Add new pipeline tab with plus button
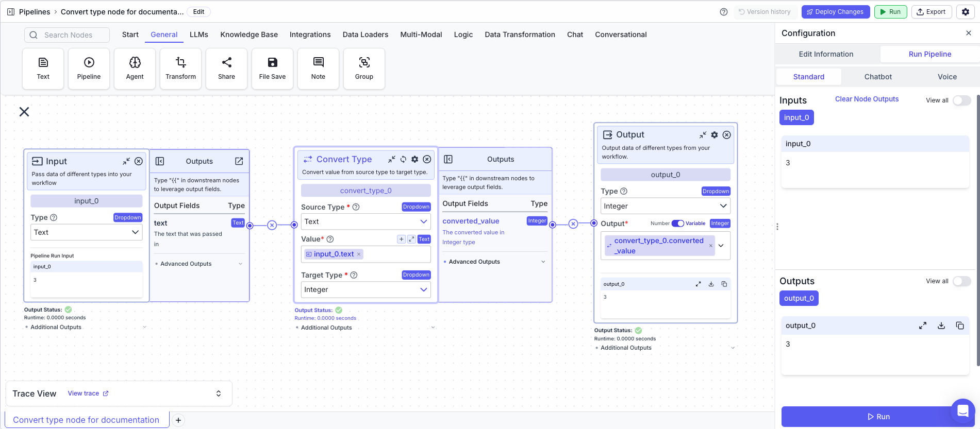The width and height of the screenshot is (980, 429). (178, 420)
